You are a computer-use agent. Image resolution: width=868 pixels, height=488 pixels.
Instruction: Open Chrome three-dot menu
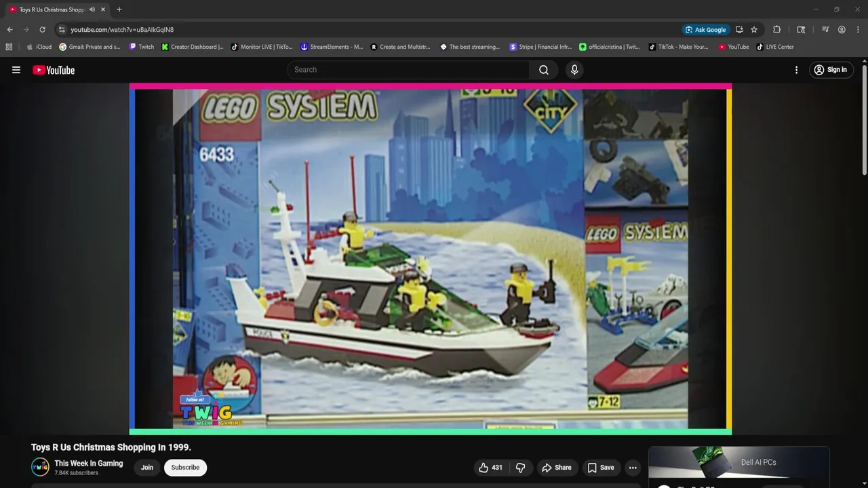pos(858,30)
